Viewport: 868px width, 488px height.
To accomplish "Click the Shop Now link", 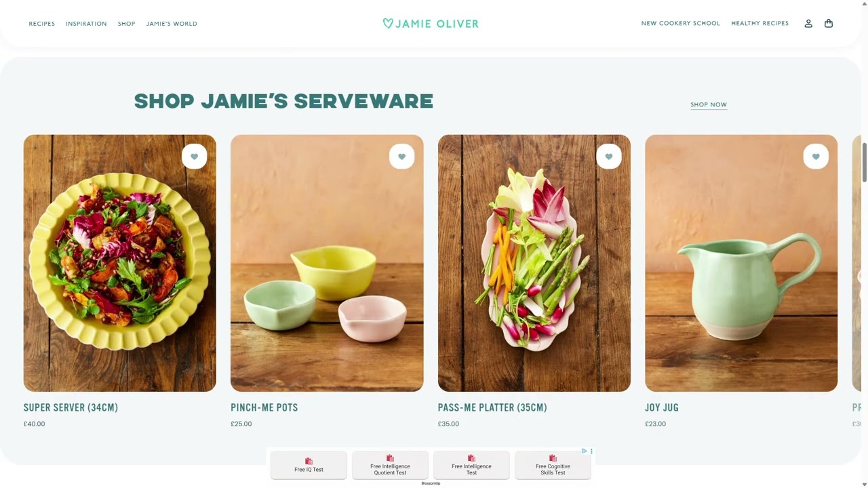I will click(x=709, y=105).
